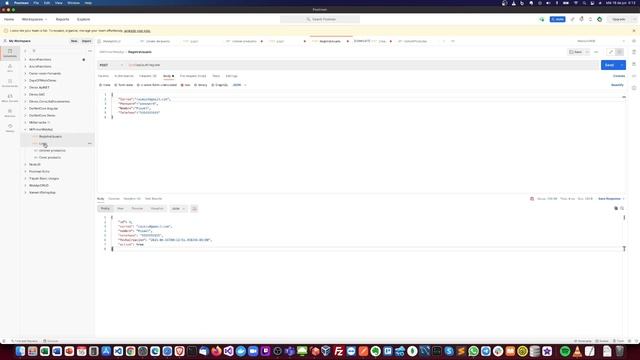
Task: Open the request Save button
Action: tap(576, 52)
